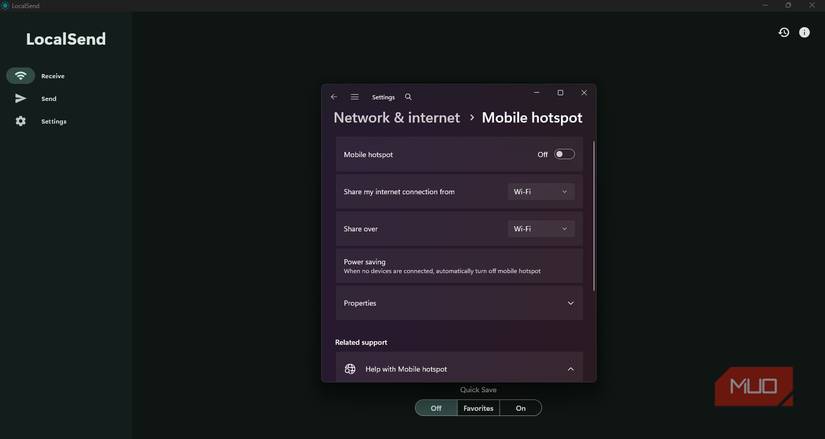This screenshot has height=439, width=825.
Task: Switch to the Send tab label
Action: (x=49, y=98)
